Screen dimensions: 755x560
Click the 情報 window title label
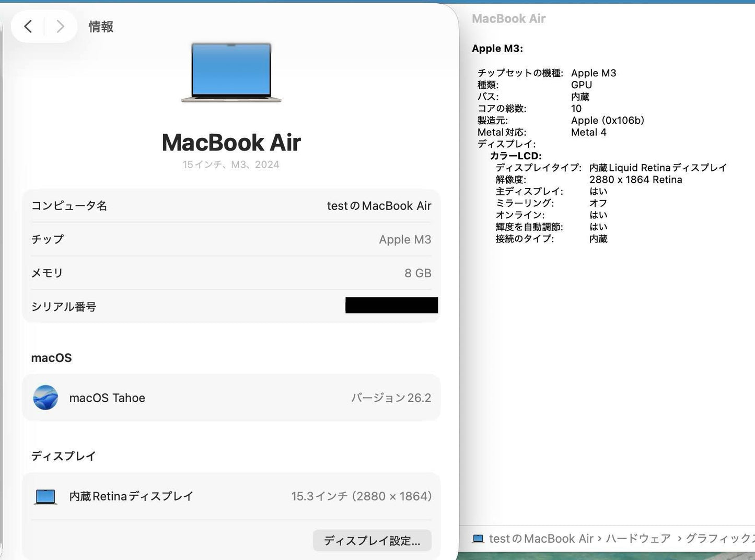click(x=101, y=26)
